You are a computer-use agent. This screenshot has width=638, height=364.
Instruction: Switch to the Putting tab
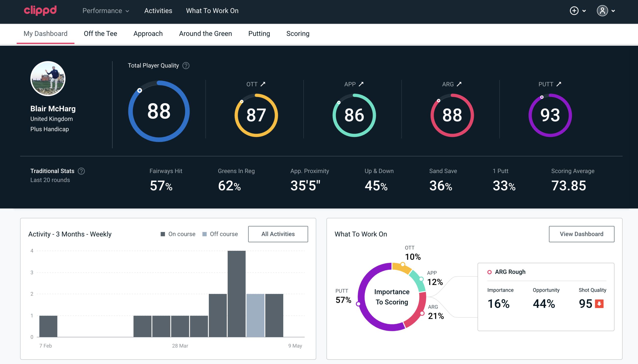tap(259, 34)
